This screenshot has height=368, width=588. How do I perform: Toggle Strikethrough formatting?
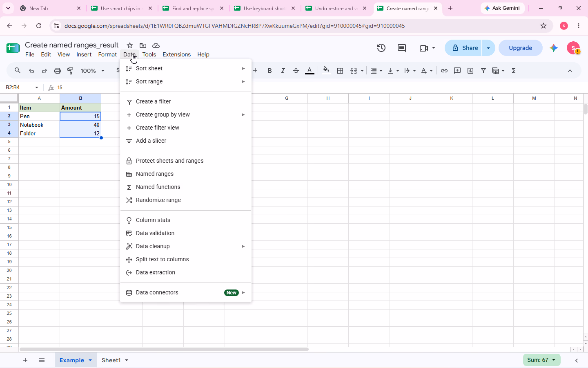tap(296, 71)
